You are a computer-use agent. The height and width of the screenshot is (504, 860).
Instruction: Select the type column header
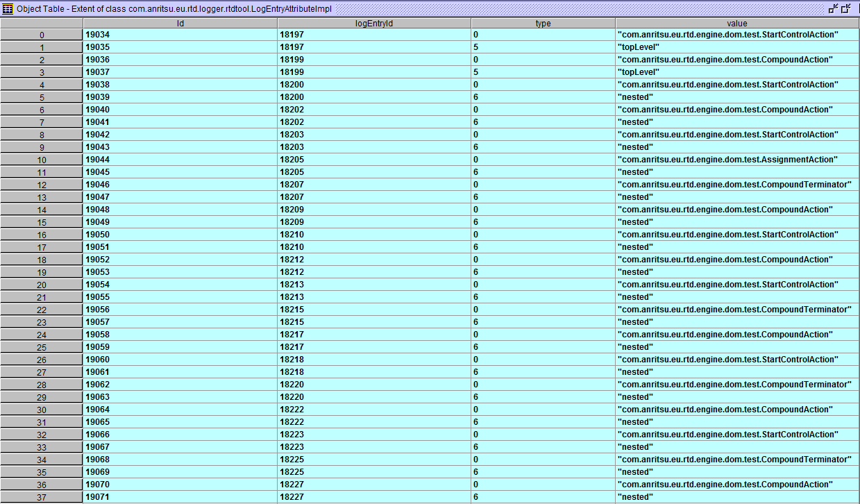tap(543, 23)
